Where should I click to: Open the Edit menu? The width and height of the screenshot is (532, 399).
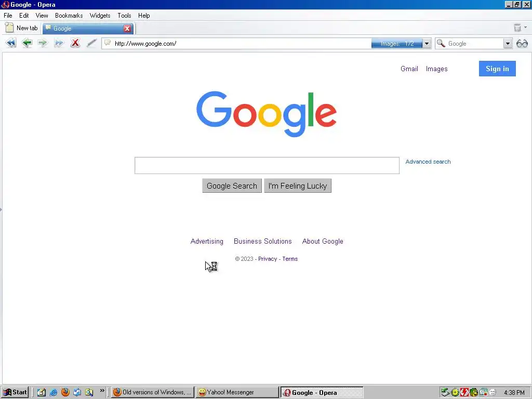tap(24, 16)
